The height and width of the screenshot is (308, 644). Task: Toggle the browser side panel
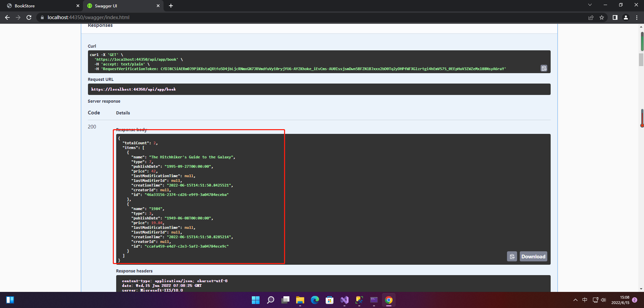tap(615, 17)
